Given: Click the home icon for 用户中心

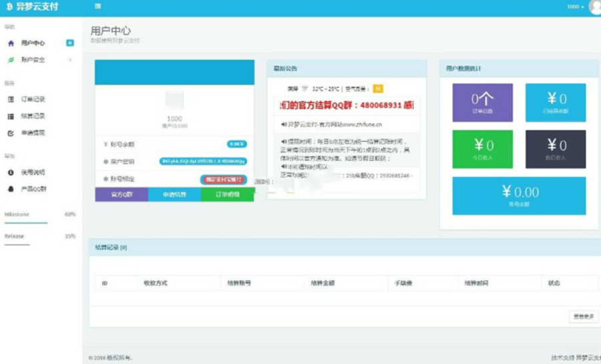Looking at the screenshot, I should [11, 43].
